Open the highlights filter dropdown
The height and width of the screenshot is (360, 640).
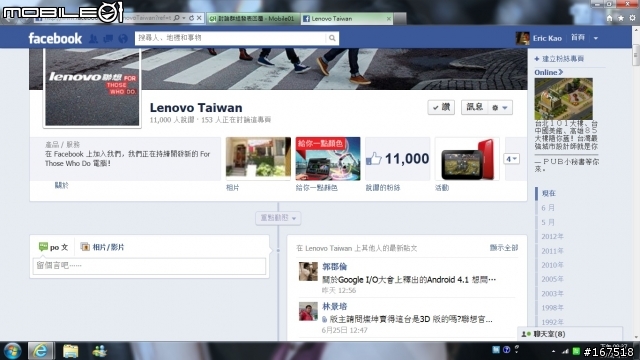click(278, 218)
